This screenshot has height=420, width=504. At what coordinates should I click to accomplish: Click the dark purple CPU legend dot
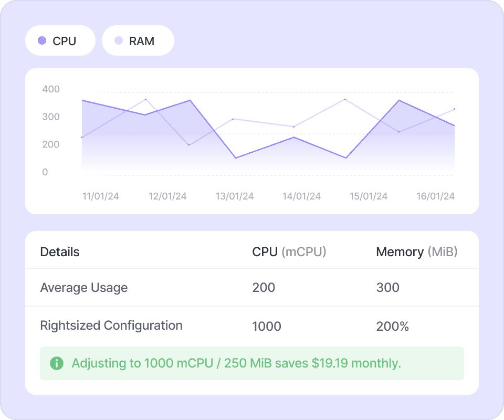point(43,40)
